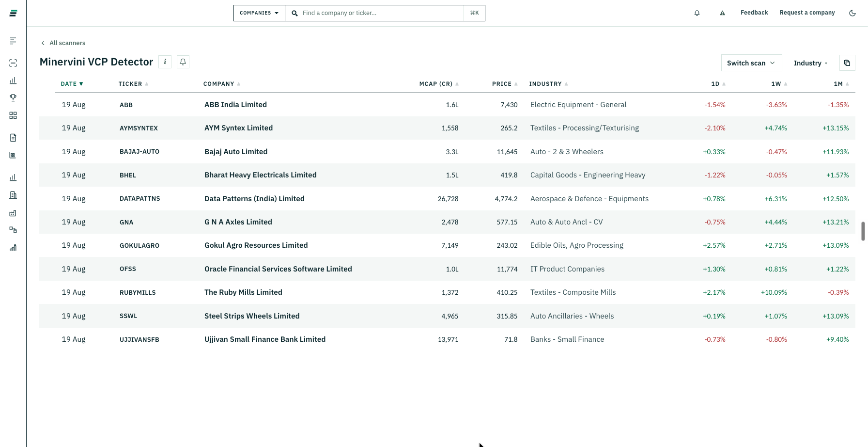Click the search magnifier icon
Screen dimensions: 868x447
294,13
